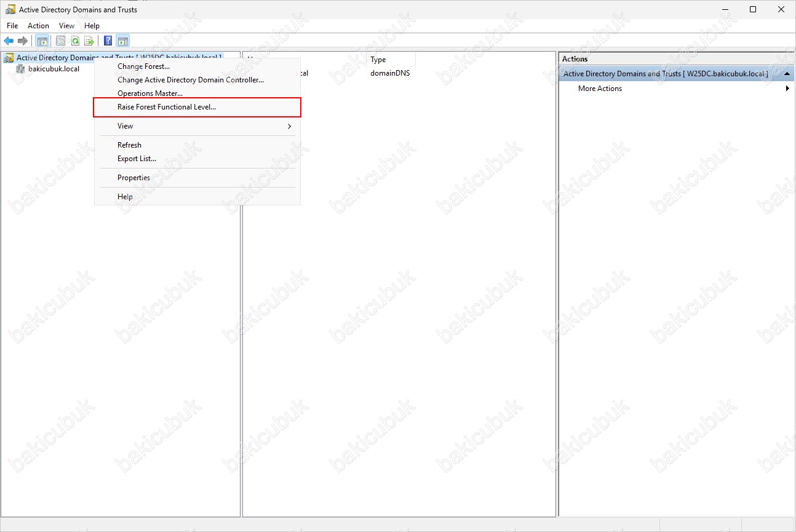Click the root Active Directory Domains and Trusts tree icon
796x532 pixels.
point(9,58)
